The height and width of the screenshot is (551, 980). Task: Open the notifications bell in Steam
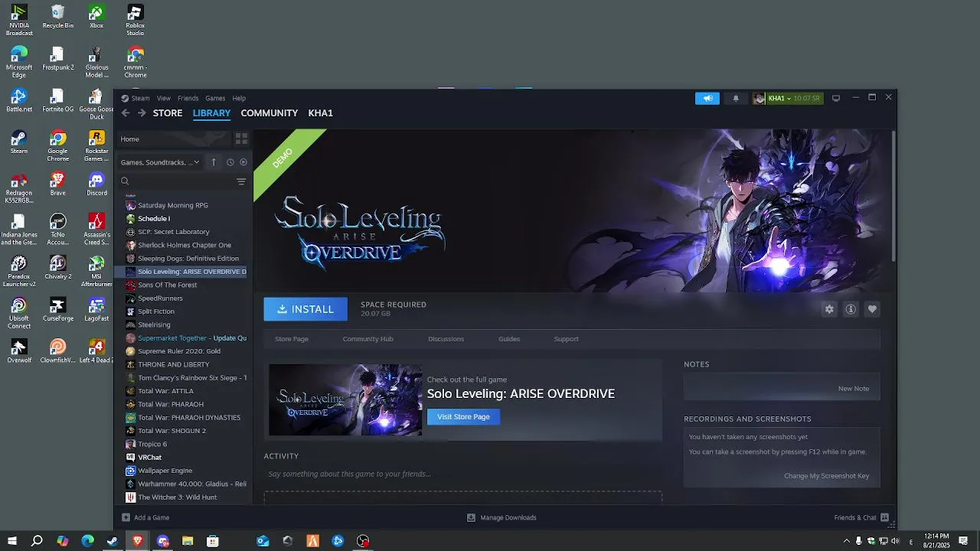[736, 99]
